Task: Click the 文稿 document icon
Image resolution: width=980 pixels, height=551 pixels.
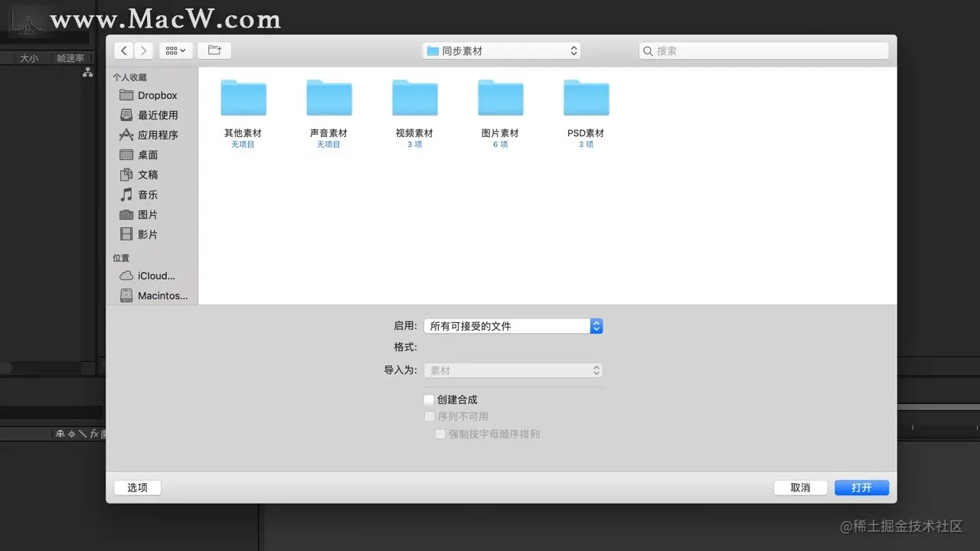Action: [126, 175]
